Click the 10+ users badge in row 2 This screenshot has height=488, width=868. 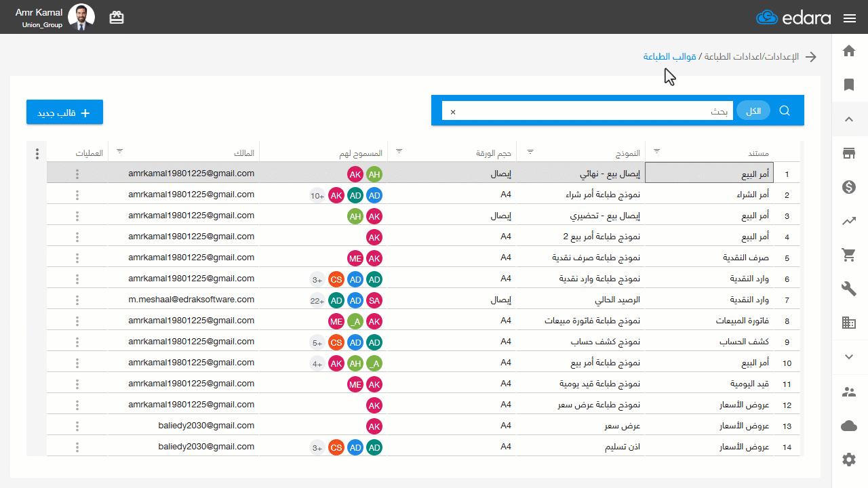point(317,196)
